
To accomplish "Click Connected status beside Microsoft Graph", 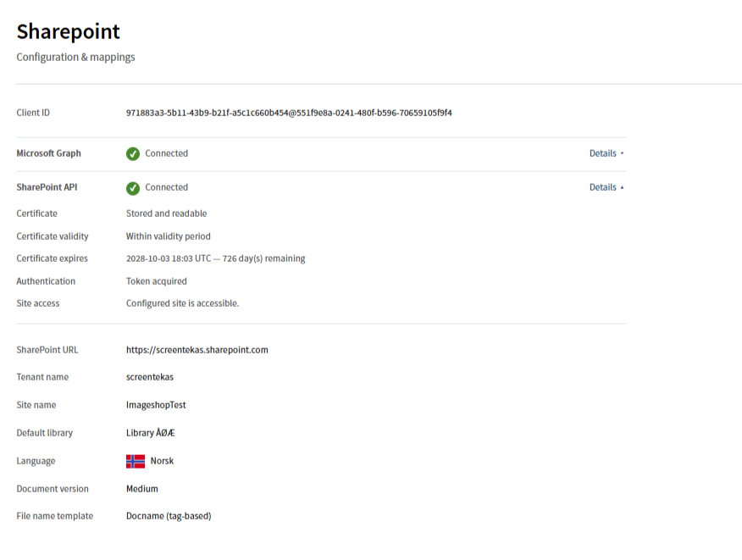I will click(167, 153).
